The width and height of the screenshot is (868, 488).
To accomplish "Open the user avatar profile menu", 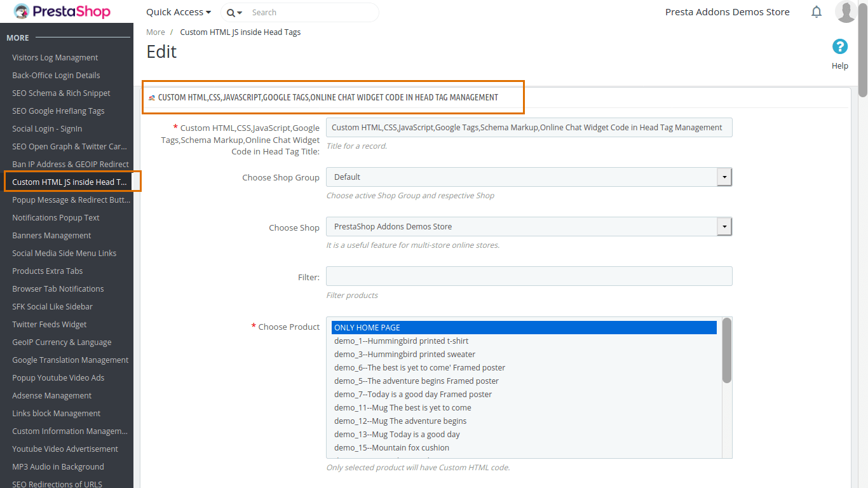I will [x=846, y=11].
